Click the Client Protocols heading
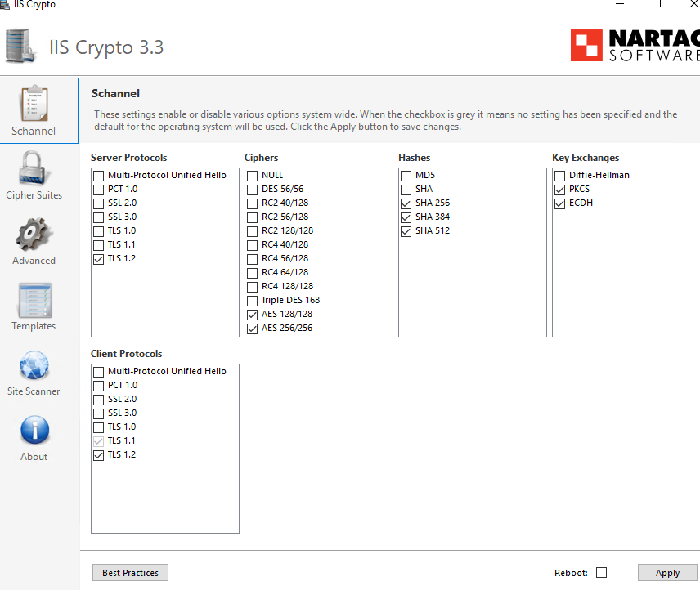This screenshot has width=700, height=590. tap(126, 354)
